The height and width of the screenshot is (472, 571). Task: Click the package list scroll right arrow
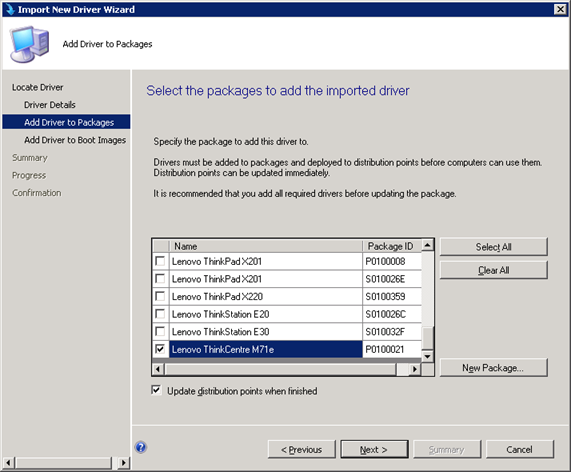coord(414,369)
